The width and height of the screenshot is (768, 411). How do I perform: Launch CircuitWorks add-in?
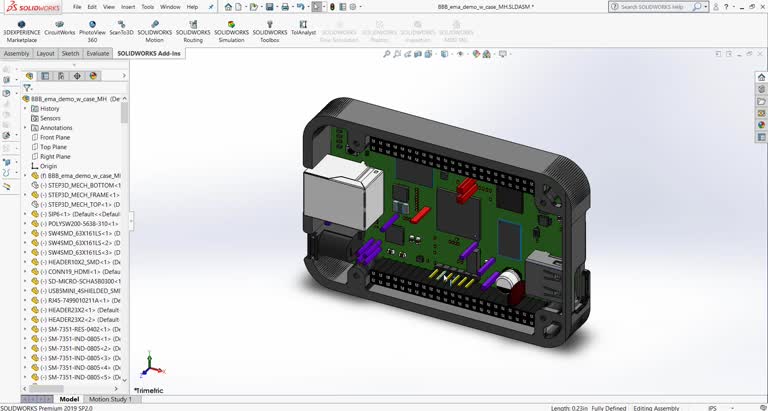[60, 28]
